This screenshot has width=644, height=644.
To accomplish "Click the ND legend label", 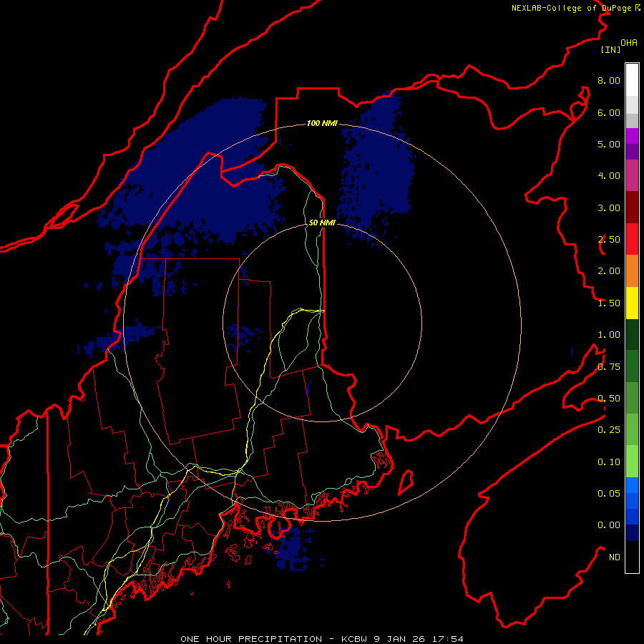I will tap(615, 557).
